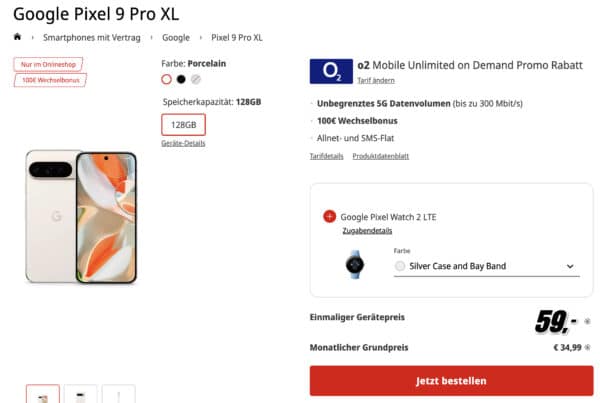Image resolution: width=600 pixels, height=403 pixels.
Task: Open the watch Farbe dropdown
Action: pyautogui.click(x=486, y=266)
